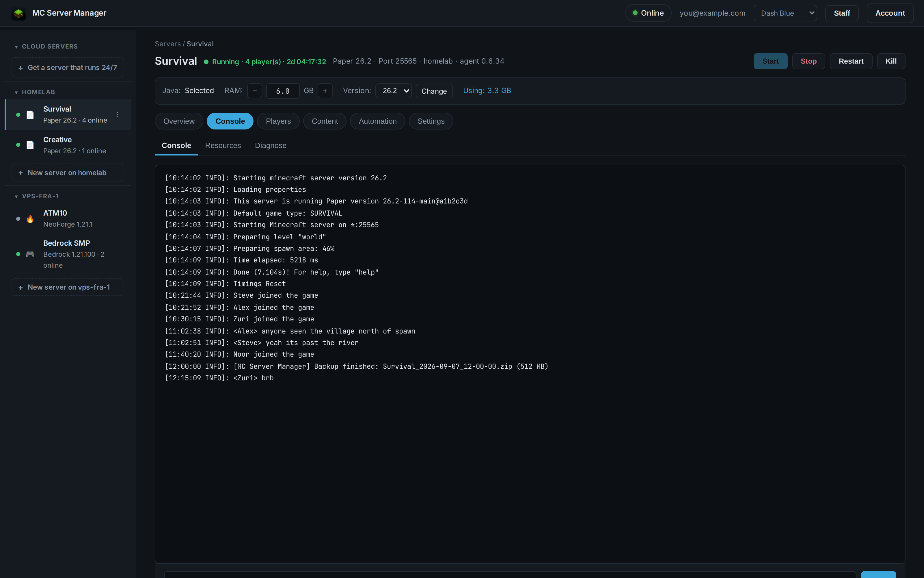This screenshot has width=924, height=578.
Task: Click the plus icon for New server on vps-fra-1
Action: 21,288
